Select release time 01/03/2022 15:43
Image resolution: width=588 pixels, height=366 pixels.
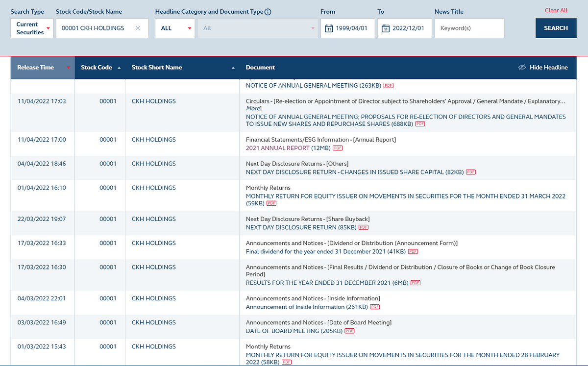coord(42,346)
